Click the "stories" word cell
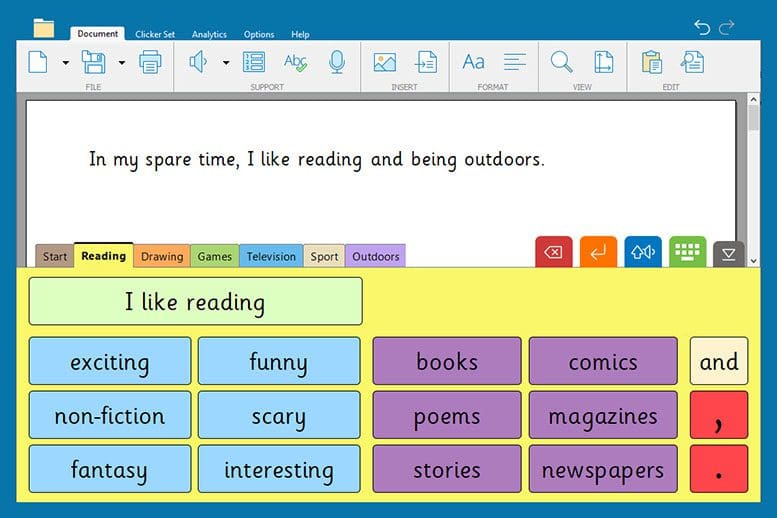 click(x=447, y=469)
